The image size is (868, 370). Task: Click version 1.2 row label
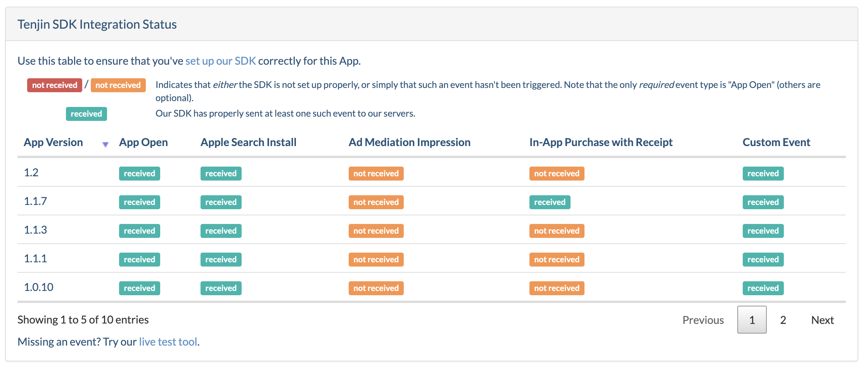click(x=31, y=173)
